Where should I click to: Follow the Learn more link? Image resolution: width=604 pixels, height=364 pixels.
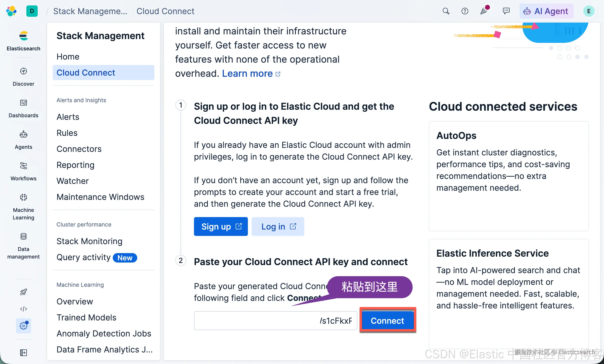(x=251, y=73)
